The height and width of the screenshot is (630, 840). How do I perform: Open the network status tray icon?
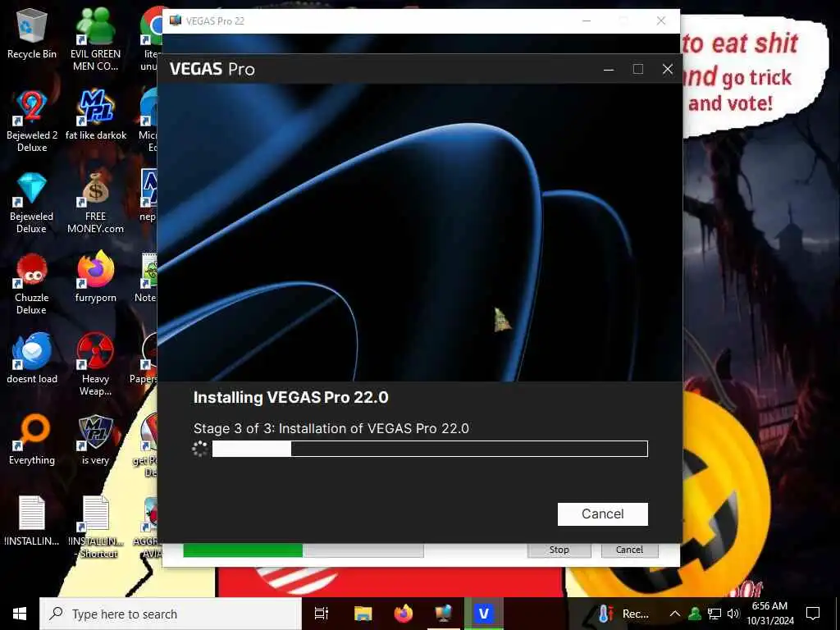[x=714, y=614]
